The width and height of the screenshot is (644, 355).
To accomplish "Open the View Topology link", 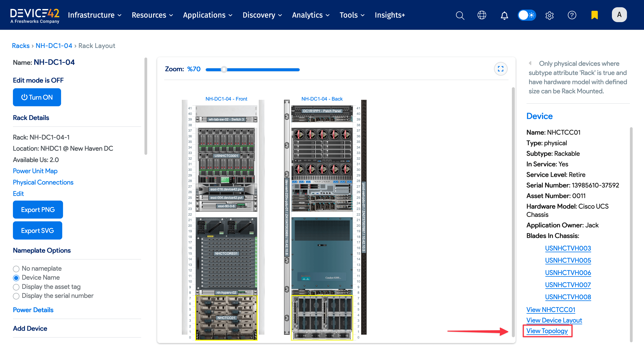I will point(547,331).
